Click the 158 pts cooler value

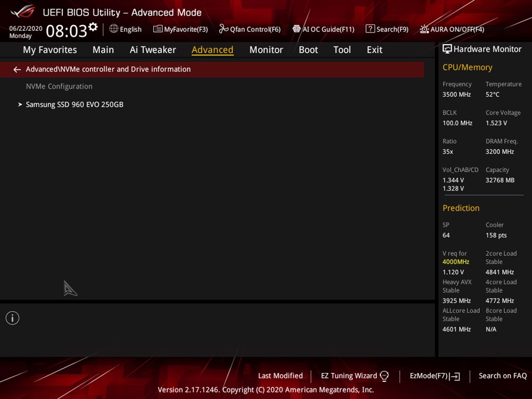click(x=496, y=236)
